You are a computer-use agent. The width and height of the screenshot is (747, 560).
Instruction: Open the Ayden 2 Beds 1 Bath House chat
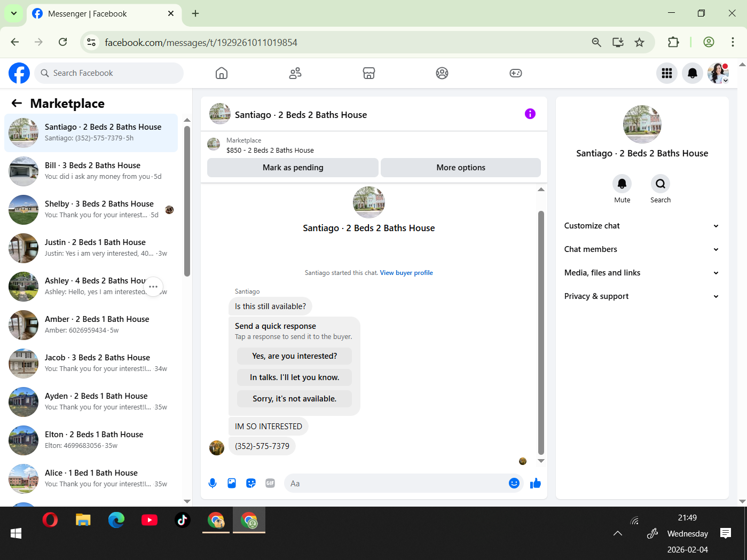pyautogui.click(x=91, y=402)
